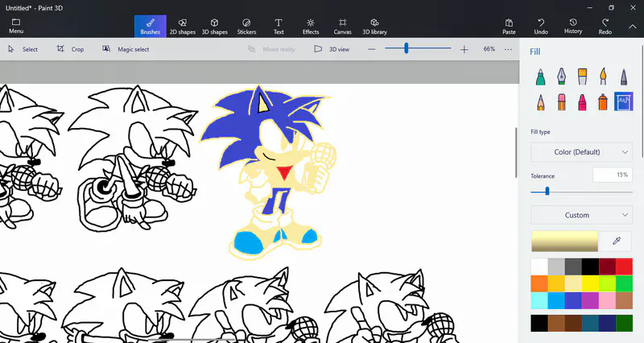Select the Watercolor brush
644x343 pixels.
(x=603, y=76)
